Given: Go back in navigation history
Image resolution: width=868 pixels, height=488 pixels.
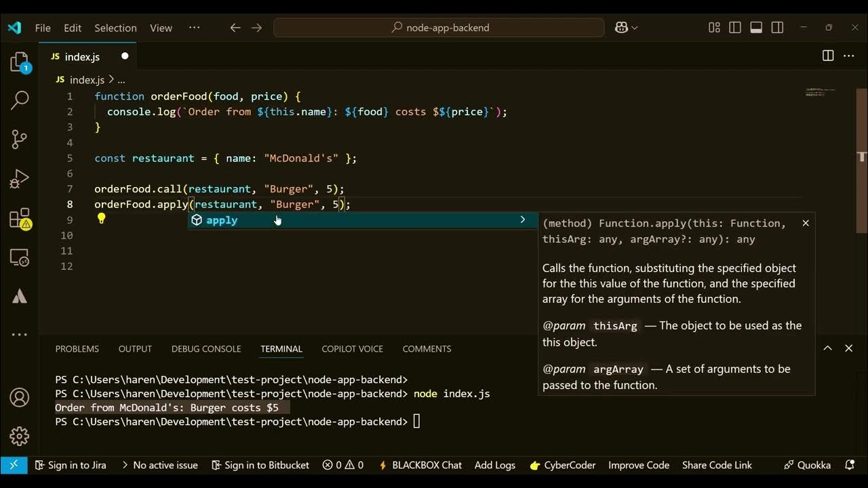Looking at the screenshot, I should coord(235,28).
